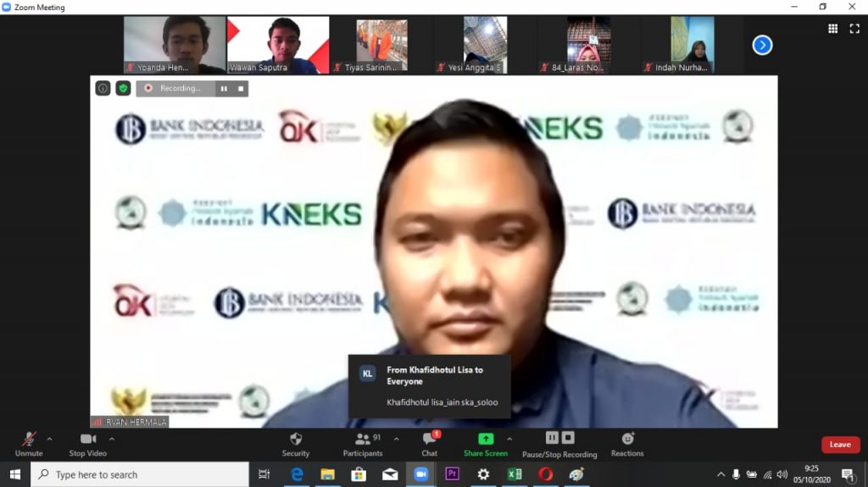The image size is (868, 487).
Task: Click battery icon in system tray
Action: tap(752, 474)
